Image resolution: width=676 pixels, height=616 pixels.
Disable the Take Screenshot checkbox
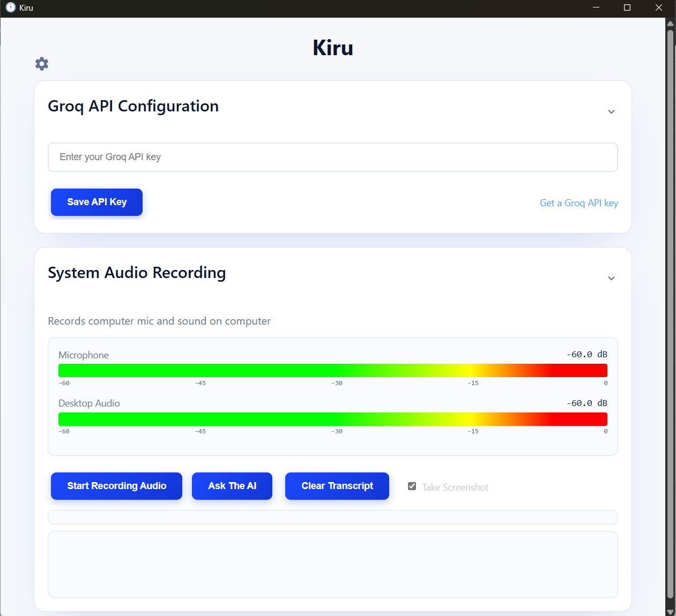coord(412,486)
